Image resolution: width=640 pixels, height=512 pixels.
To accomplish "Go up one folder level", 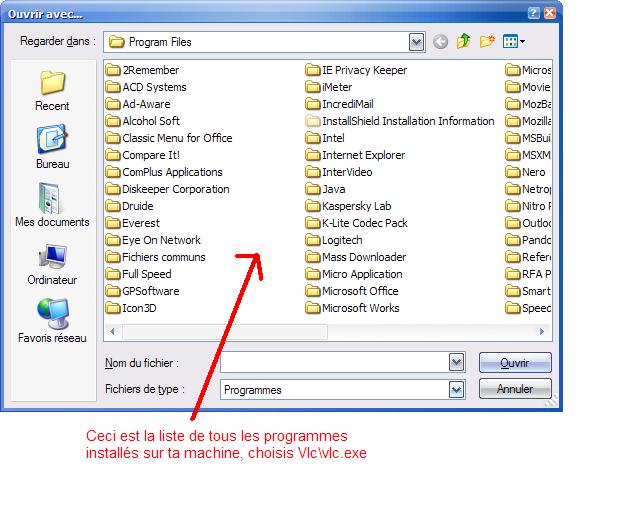I will (x=464, y=42).
